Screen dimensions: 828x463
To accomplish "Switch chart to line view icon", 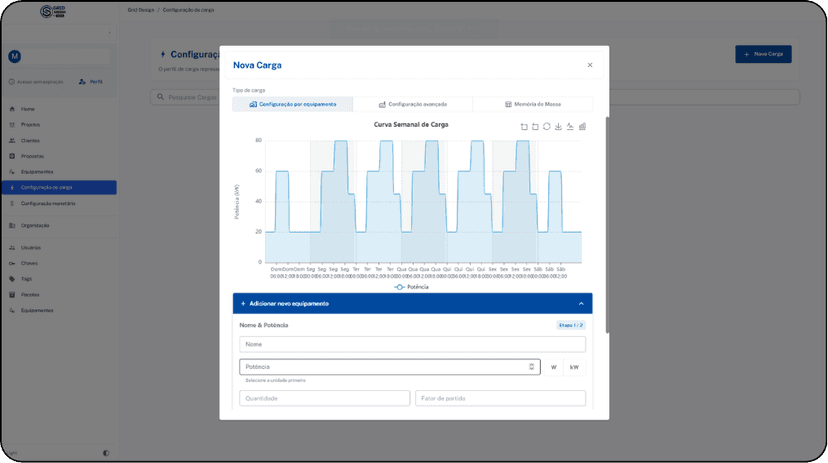I will pos(570,127).
